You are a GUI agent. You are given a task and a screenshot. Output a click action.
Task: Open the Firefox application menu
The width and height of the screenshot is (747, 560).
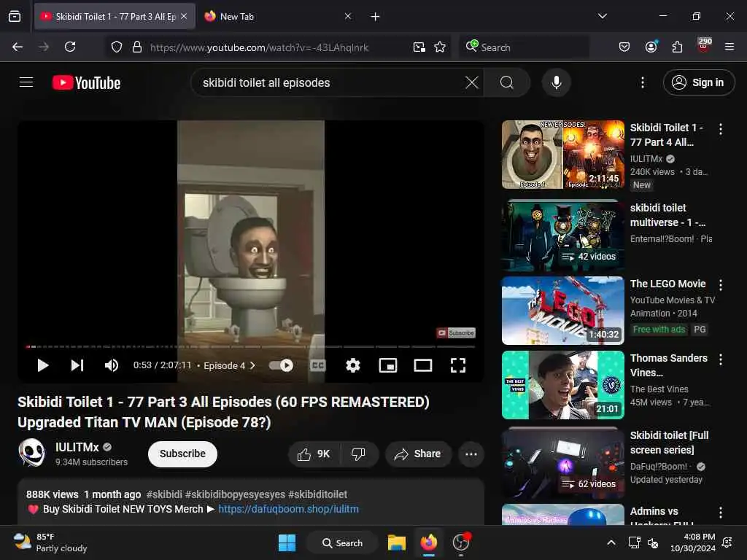coord(729,47)
